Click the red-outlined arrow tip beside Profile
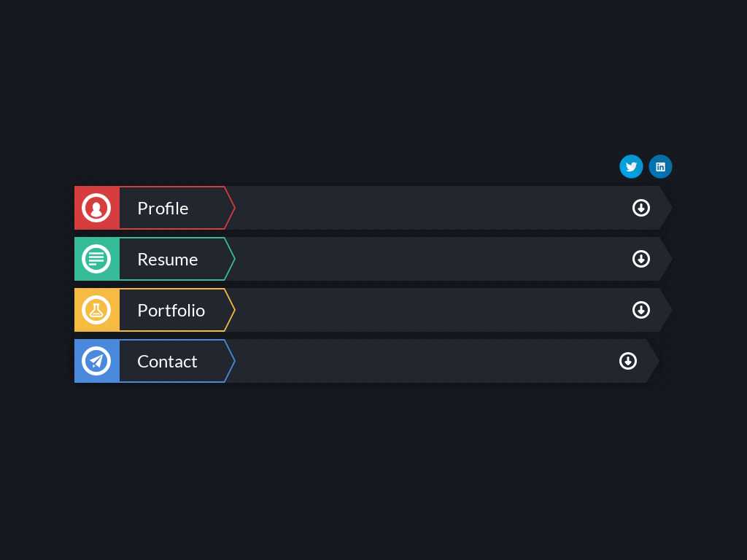747x560 pixels. [x=230, y=208]
